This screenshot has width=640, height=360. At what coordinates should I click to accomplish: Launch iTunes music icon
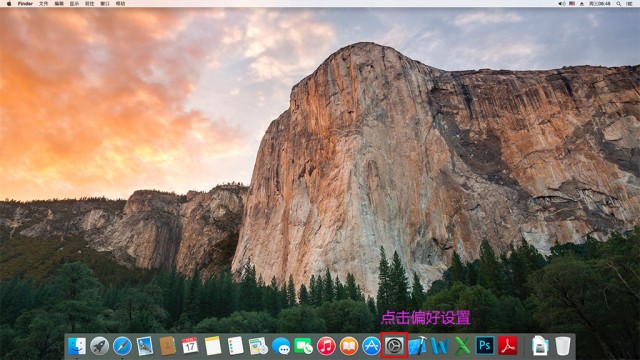[x=326, y=346]
